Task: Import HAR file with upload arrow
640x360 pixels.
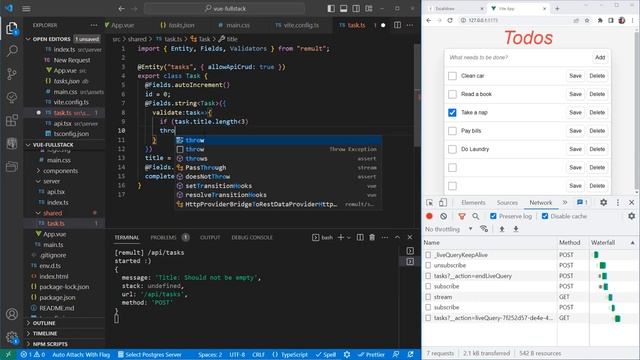Action: (x=502, y=229)
